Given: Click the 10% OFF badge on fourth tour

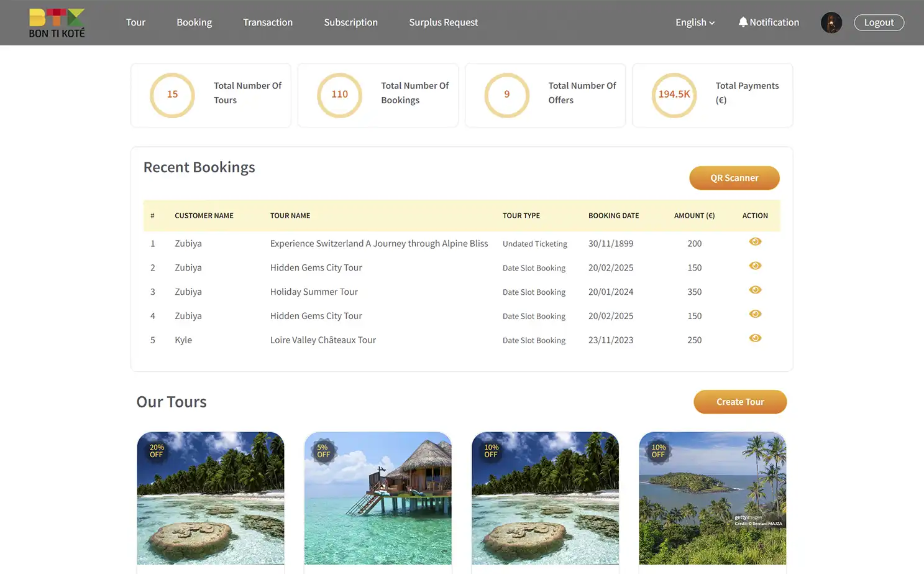Looking at the screenshot, I should pos(657,451).
